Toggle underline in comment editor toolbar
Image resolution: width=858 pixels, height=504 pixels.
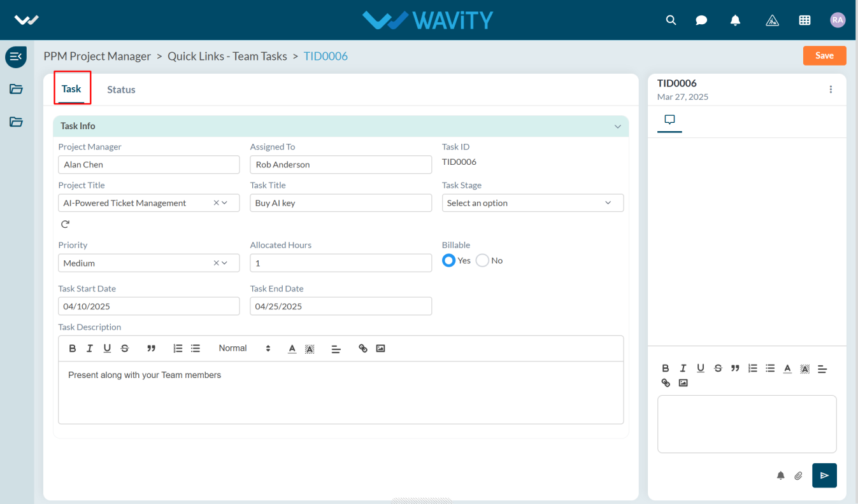pyautogui.click(x=701, y=368)
